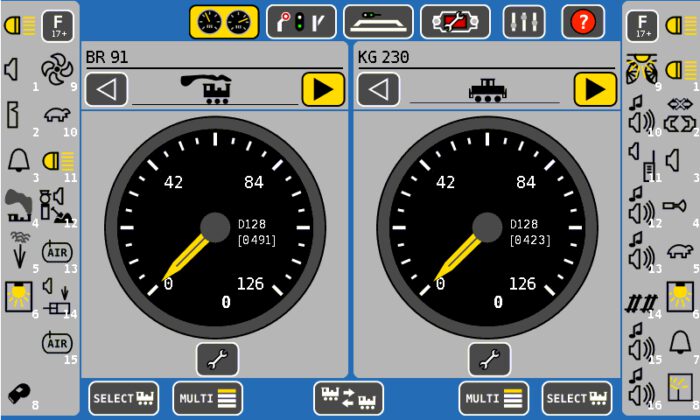Screen dimensions: 700x420
Task: Open BR 91 wrench settings below the speedometer
Action: pos(216,358)
